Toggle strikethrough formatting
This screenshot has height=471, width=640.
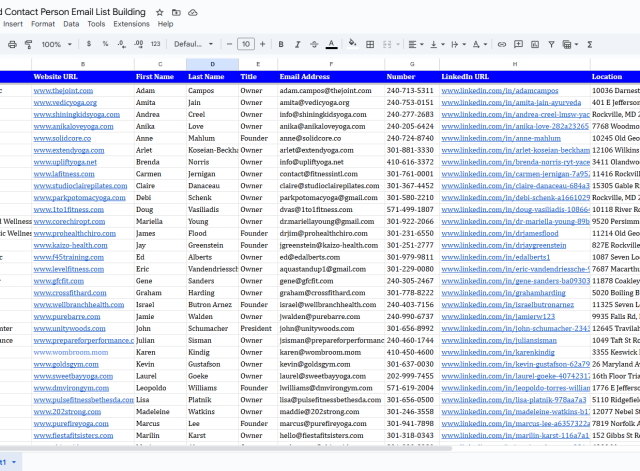pyautogui.click(x=314, y=44)
